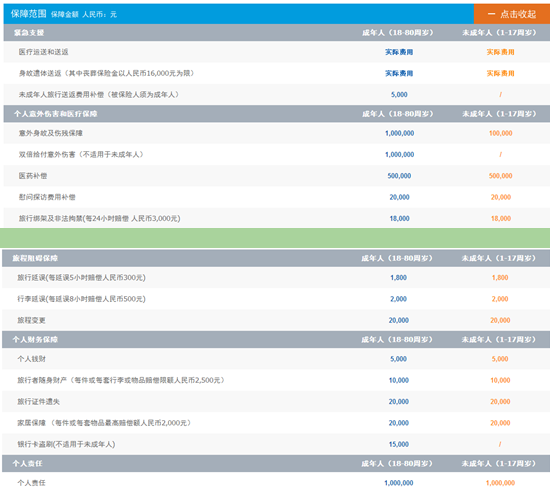Screen dimensions: 550x491
Task: Select minor 500,000 value for 医药补偿
Action: (x=501, y=176)
